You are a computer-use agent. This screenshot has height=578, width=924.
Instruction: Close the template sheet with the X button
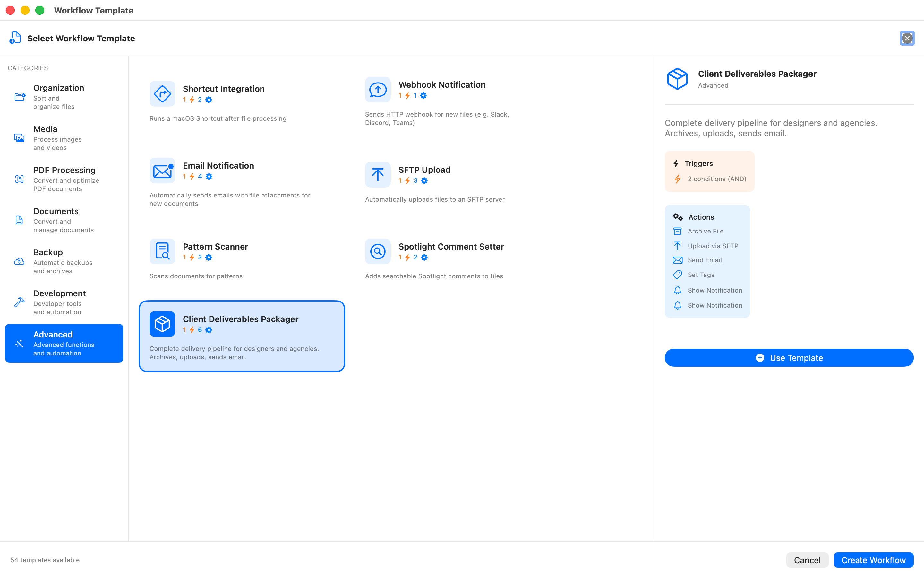907,38
